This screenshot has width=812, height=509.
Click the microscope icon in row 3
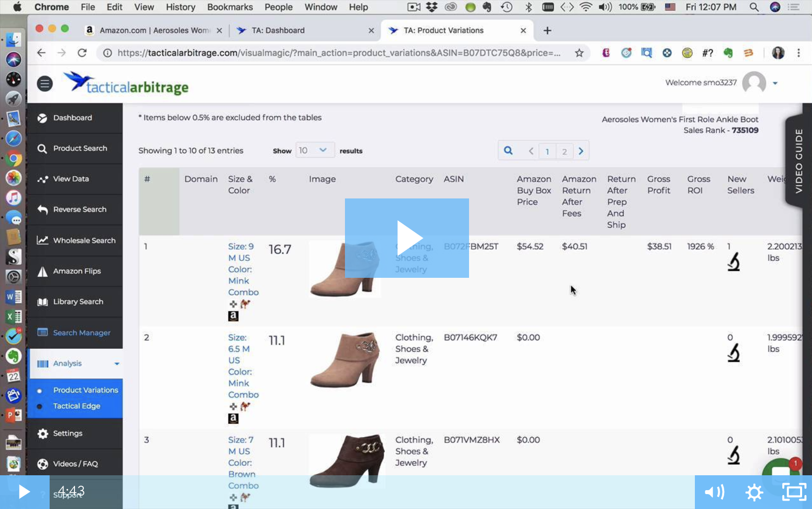(734, 455)
